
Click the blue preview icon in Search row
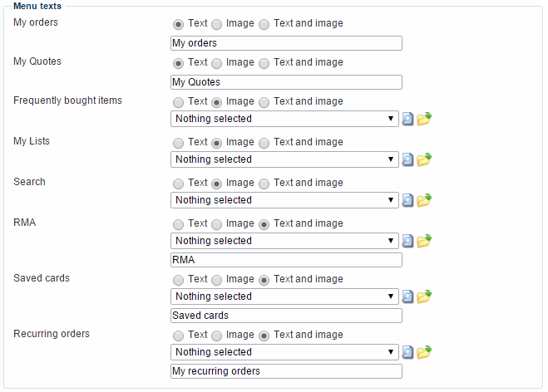(407, 200)
